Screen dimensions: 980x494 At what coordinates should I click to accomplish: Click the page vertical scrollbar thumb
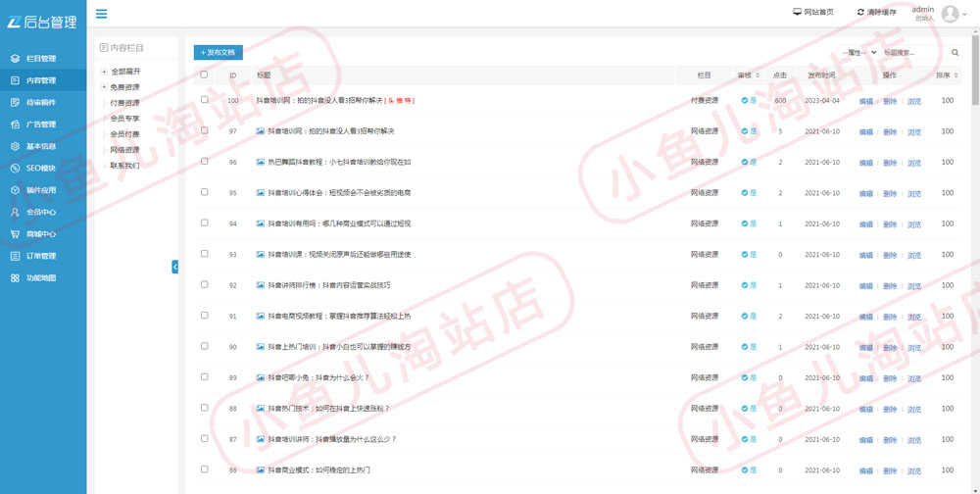(976, 69)
